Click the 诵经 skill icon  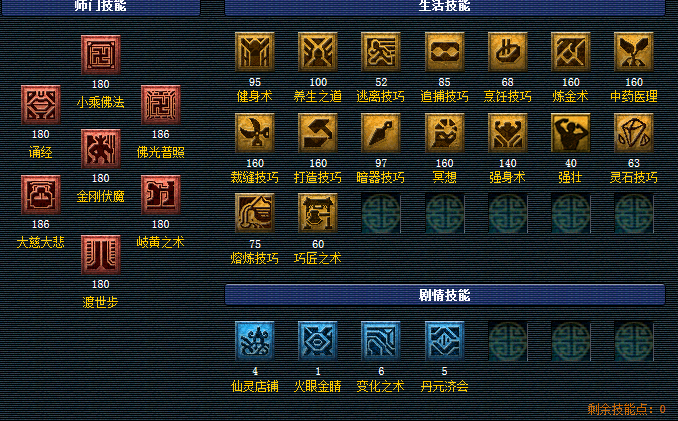pyautogui.click(x=41, y=105)
